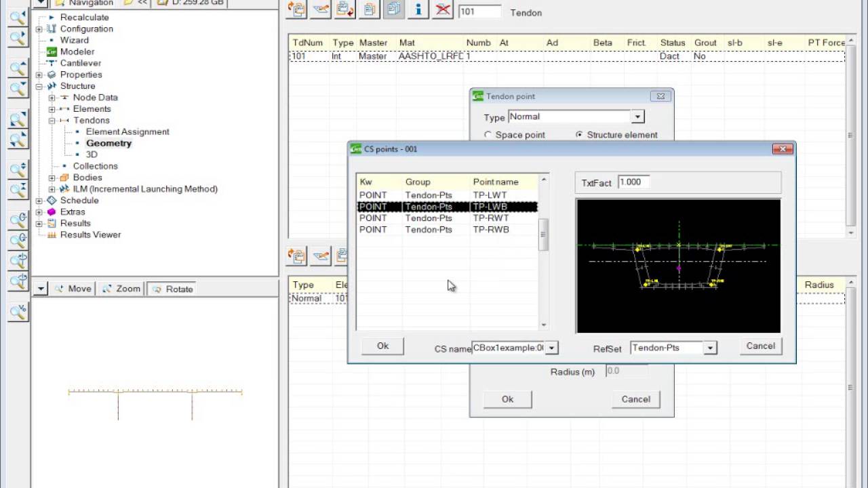This screenshot has height=488, width=868.
Task: Click the insert-before tendon icon in top toolbar
Action: pyautogui.click(x=296, y=9)
